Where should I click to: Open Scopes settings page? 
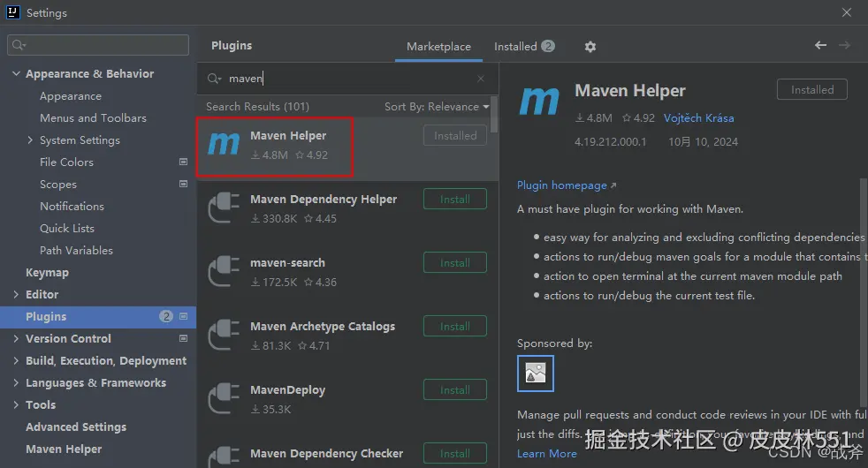[58, 185]
